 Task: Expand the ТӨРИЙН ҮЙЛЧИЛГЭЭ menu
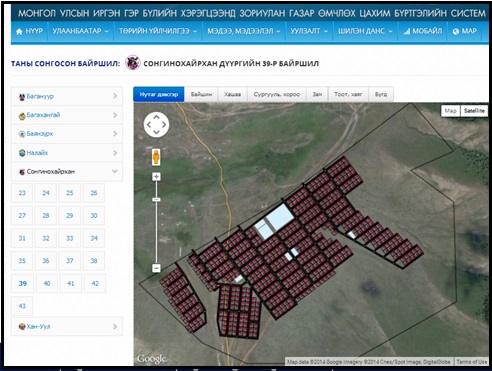158,31
